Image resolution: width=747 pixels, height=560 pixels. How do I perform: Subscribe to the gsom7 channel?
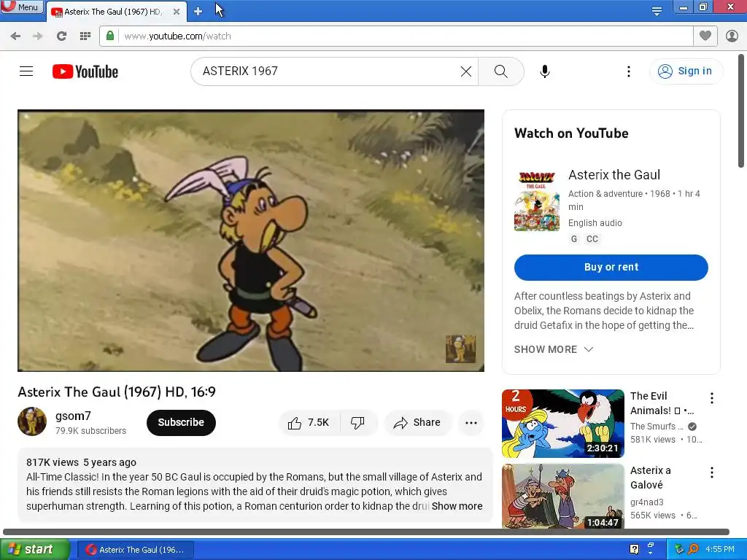181,422
